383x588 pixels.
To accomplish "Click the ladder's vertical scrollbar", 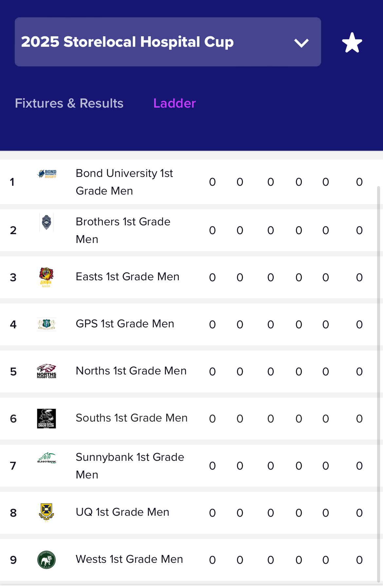I will point(378,384).
